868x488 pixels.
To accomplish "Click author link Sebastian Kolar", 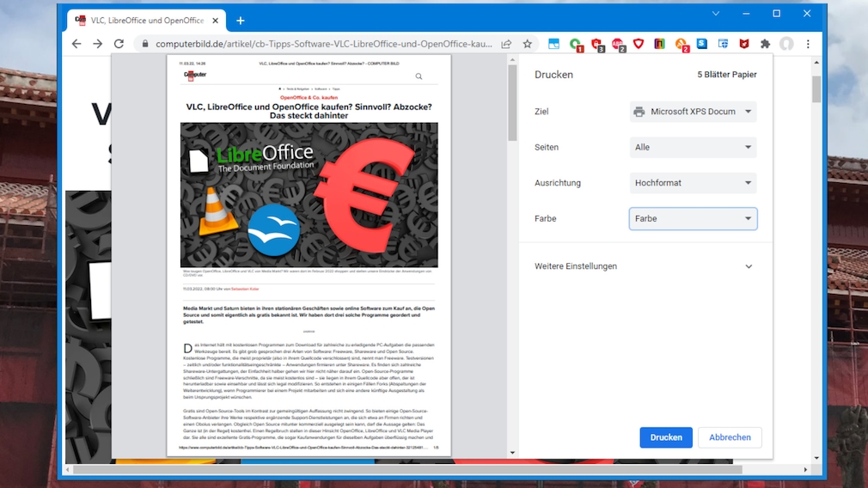I will pos(245,289).
